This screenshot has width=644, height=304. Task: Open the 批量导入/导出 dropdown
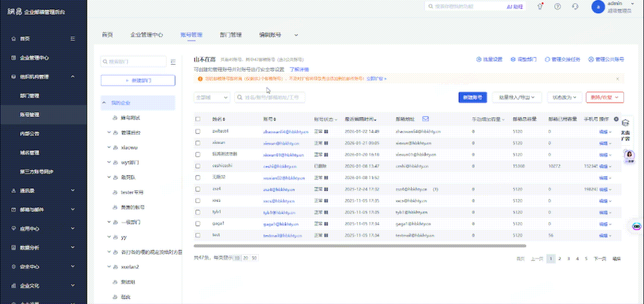tap(517, 97)
